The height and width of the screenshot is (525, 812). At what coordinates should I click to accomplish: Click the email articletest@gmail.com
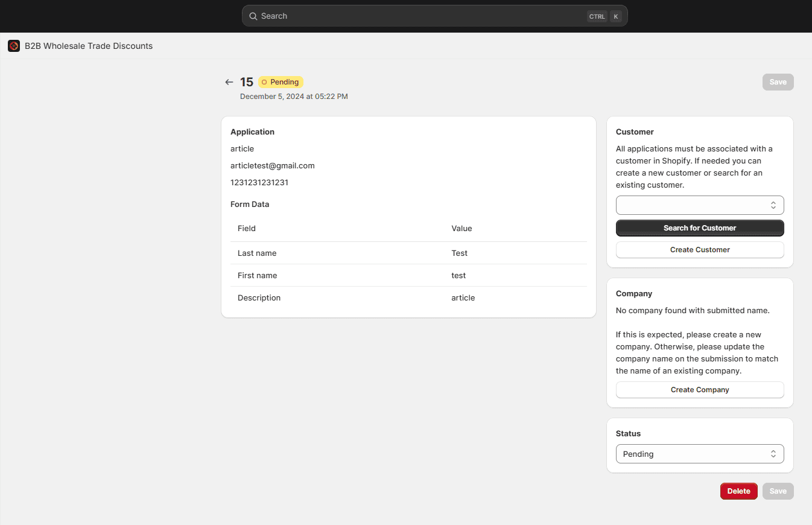click(273, 165)
